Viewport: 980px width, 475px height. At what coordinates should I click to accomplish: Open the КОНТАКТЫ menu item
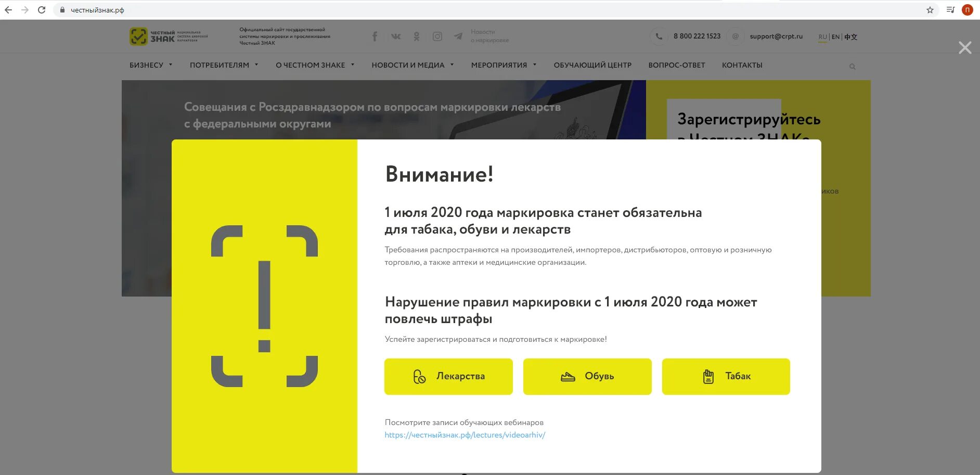click(742, 65)
